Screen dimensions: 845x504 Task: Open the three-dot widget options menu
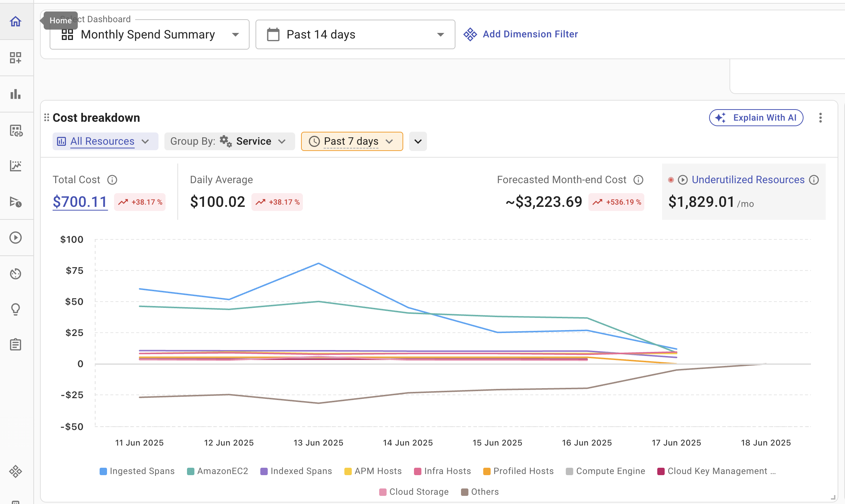click(821, 118)
